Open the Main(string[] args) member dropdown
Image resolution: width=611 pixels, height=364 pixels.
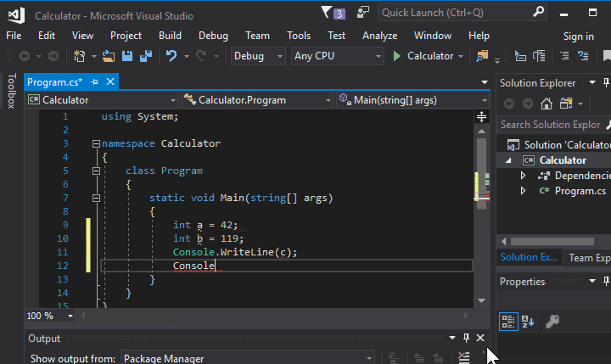coord(413,100)
